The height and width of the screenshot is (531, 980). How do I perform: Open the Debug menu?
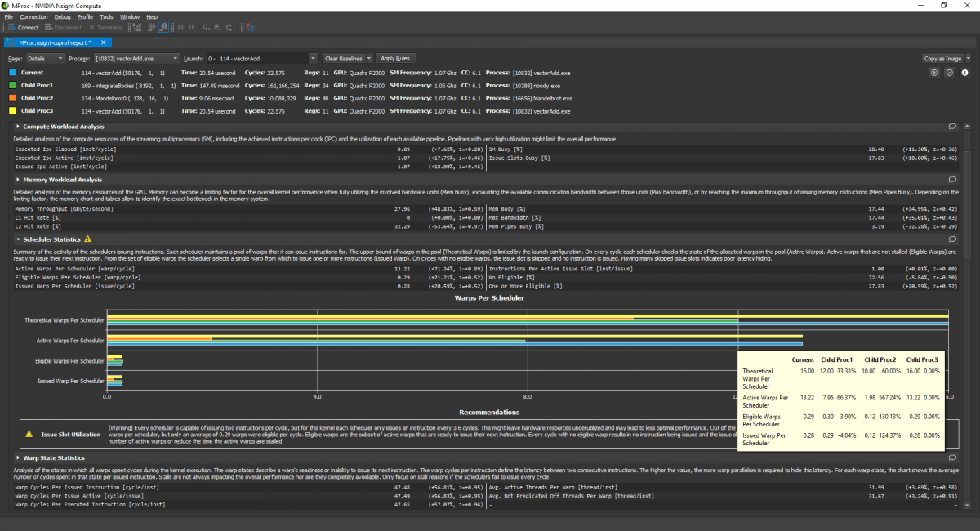[63, 16]
